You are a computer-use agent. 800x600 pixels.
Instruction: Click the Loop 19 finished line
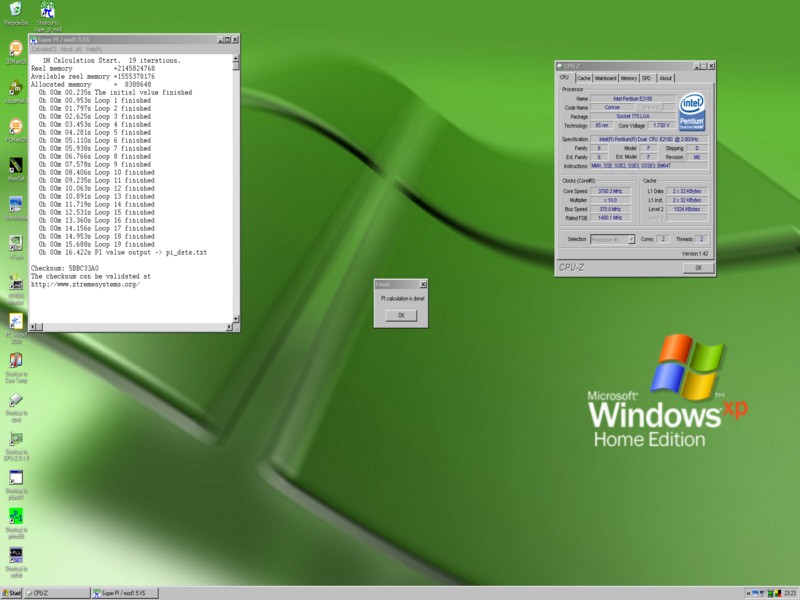coord(96,244)
